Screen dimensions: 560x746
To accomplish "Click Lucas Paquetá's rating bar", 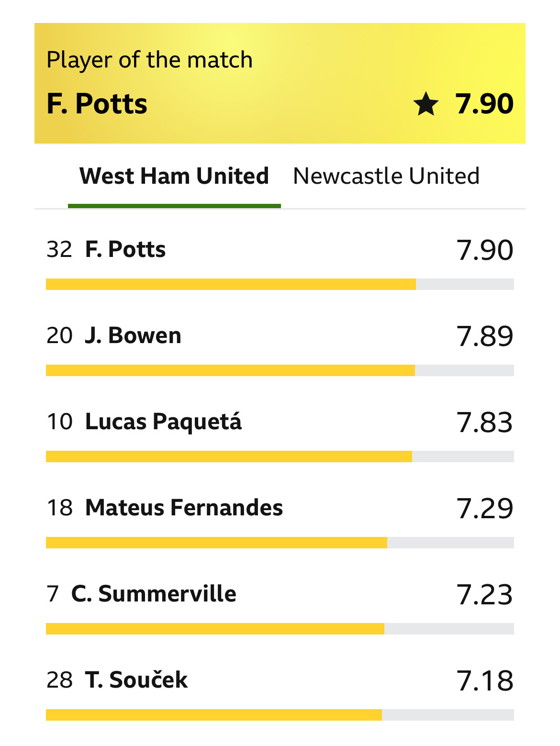I will tap(229, 457).
